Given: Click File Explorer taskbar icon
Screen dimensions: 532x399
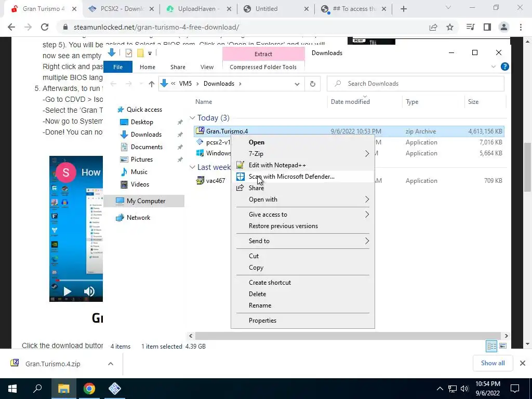Looking at the screenshot, I should coord(63,389).
